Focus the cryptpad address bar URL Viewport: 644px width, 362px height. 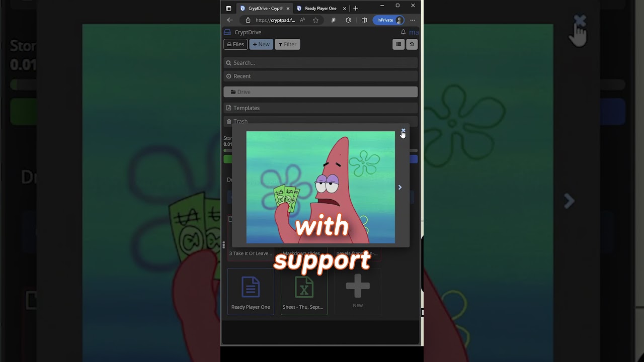pyautogui.click(x=275, y=20)
